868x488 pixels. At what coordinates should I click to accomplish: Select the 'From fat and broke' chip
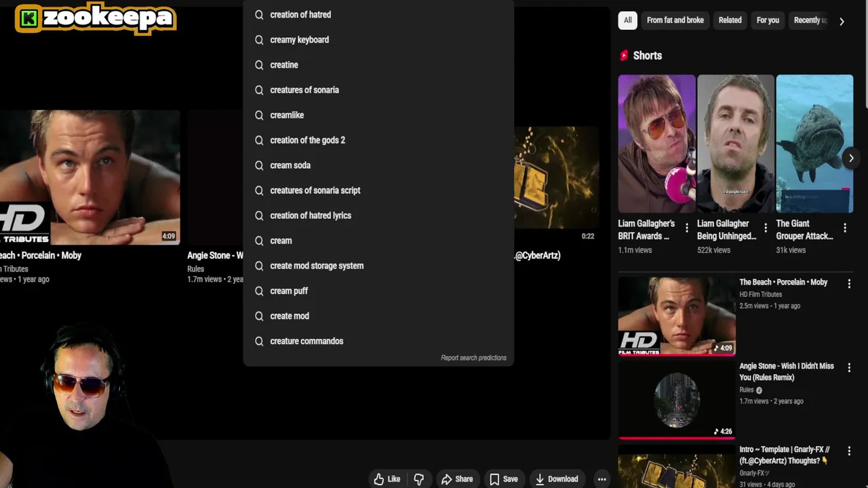pos(675,20)
